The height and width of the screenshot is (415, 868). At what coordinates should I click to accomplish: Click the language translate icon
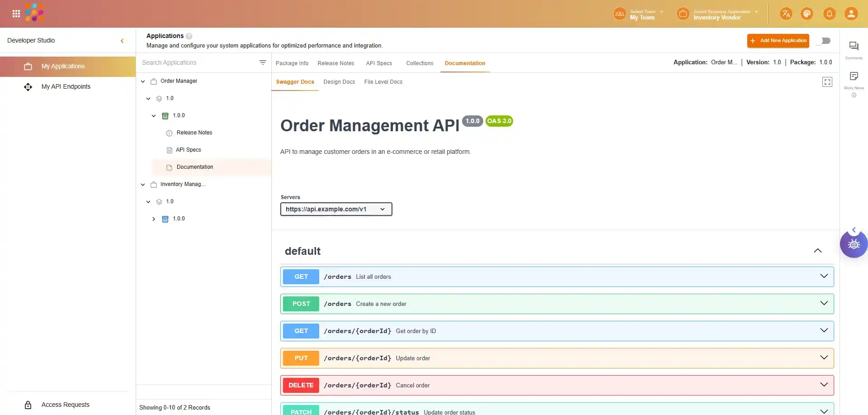pos(786,14)
